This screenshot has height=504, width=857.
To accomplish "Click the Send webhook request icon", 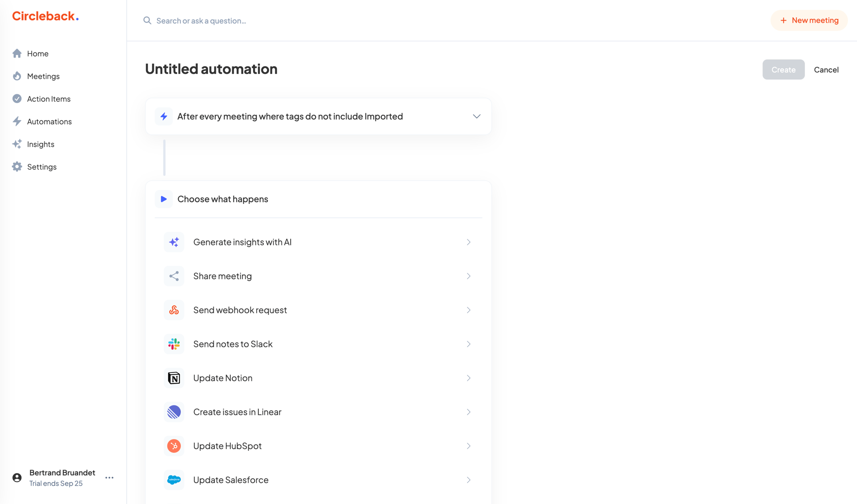I will [x=174, y=310].
